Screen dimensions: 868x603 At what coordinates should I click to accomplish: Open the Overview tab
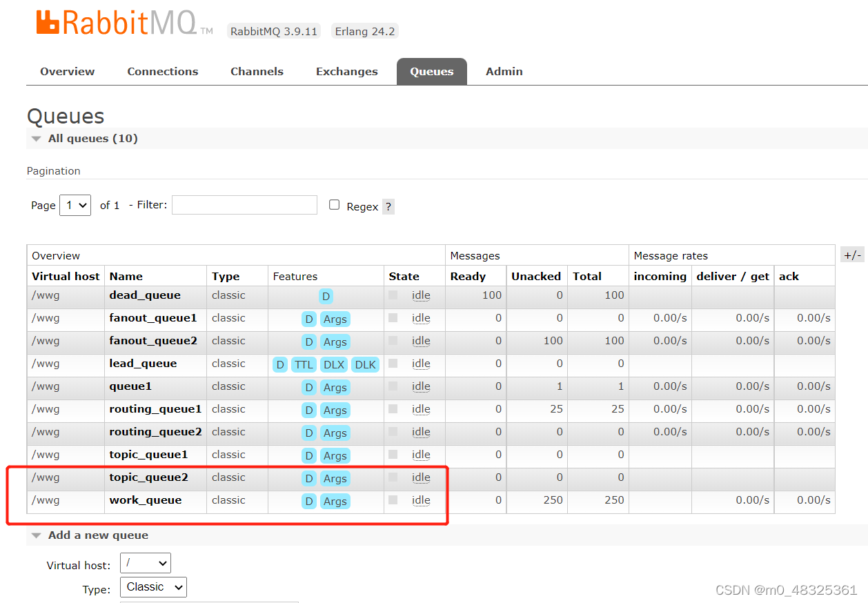pyautogui.click(x=68, y=72)
